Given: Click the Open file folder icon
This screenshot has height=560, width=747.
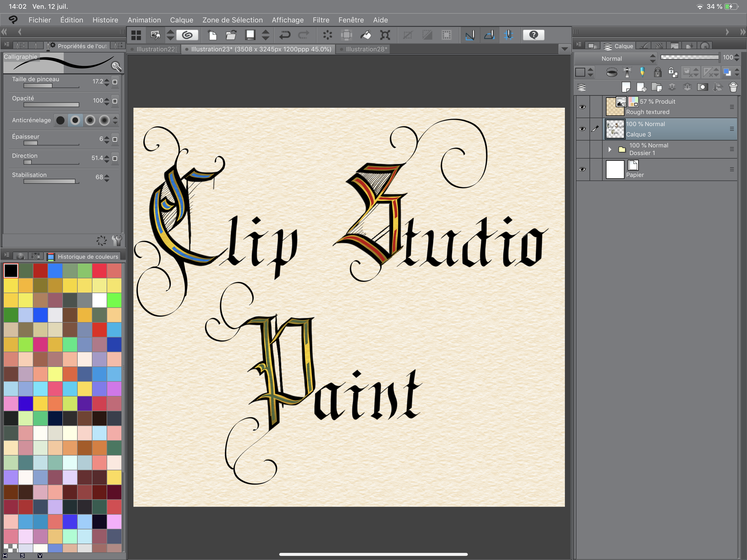Looking at the screenshot, I should click(231, 35).
